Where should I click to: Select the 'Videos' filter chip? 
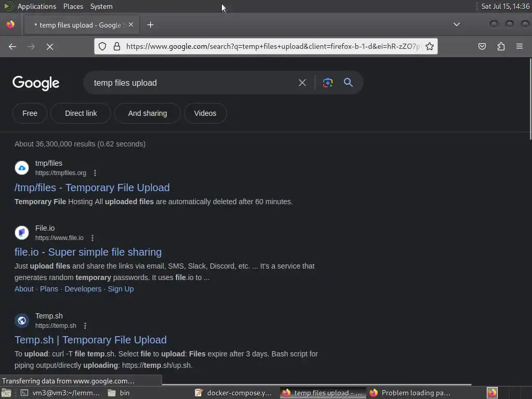205,113
